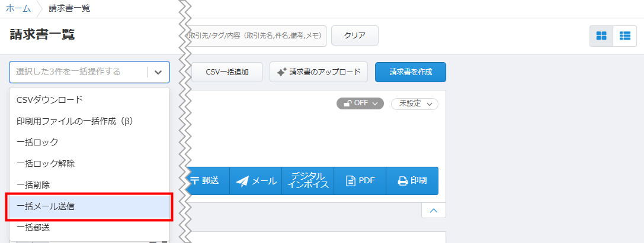
Task: Click the デジタルインボイス button
Action: coord(308,181)
